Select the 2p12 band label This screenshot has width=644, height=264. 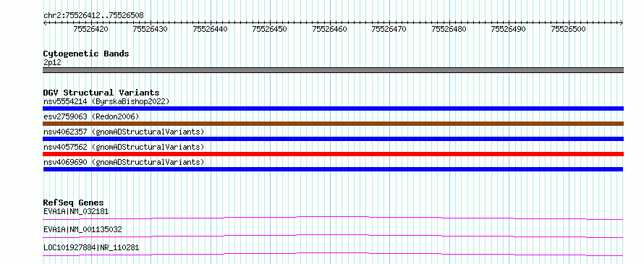point(52,63)
